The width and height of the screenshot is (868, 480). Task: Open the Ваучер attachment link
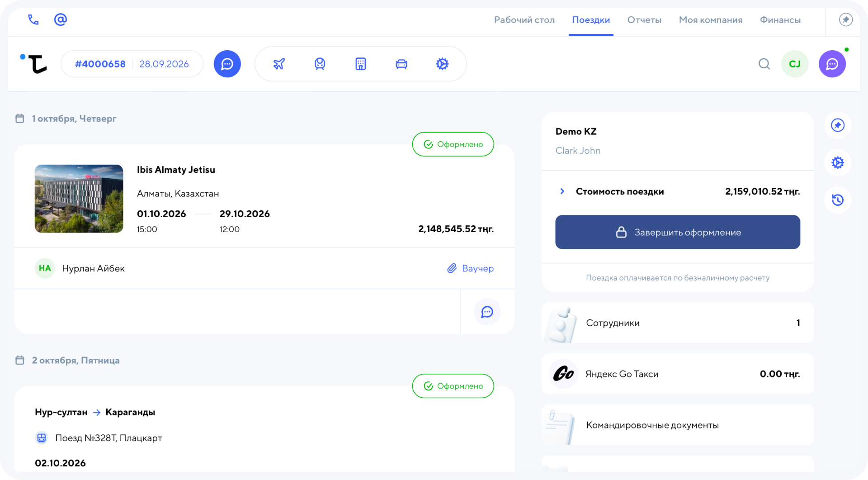470,268
